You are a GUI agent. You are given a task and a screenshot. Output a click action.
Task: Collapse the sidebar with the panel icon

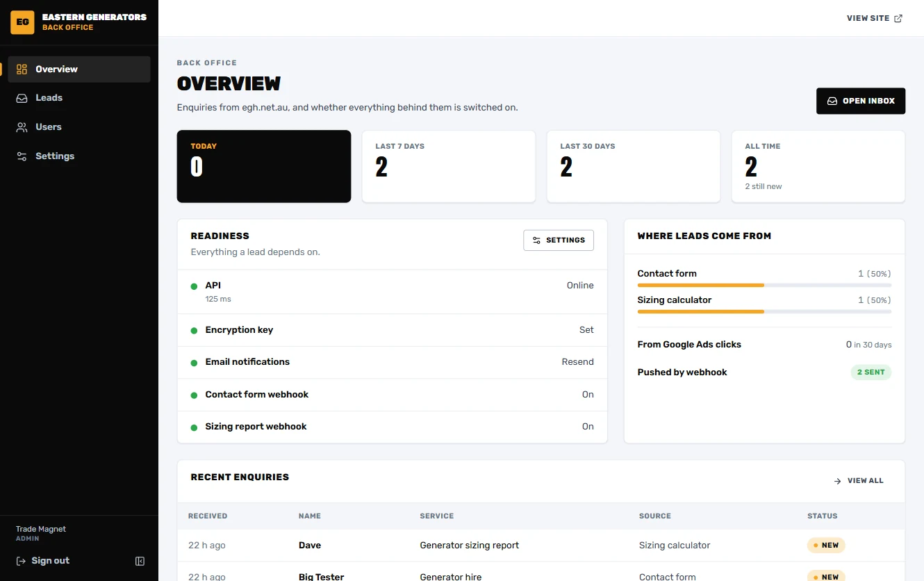(140, 561)
